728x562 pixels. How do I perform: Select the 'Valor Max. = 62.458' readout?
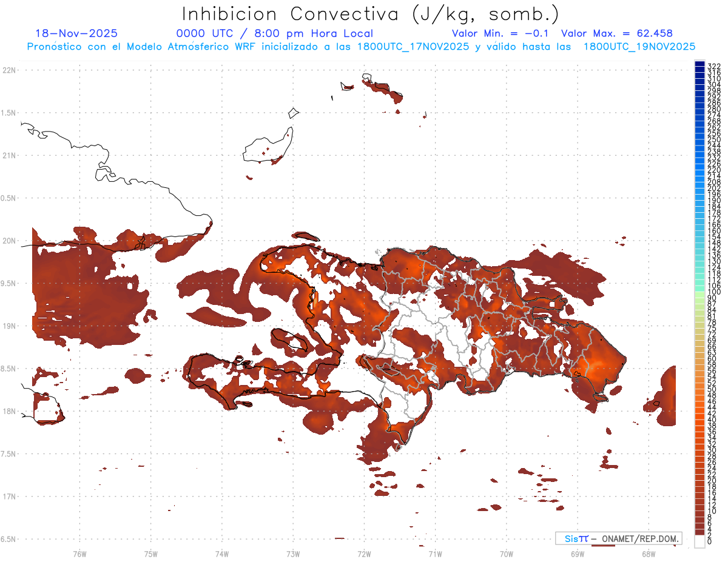[617, 33]
